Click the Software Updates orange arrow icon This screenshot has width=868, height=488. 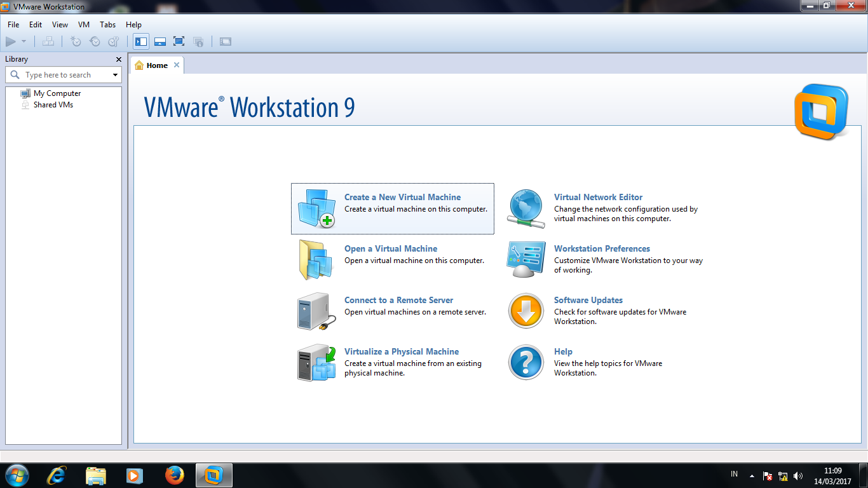click(x=526, y=311)
